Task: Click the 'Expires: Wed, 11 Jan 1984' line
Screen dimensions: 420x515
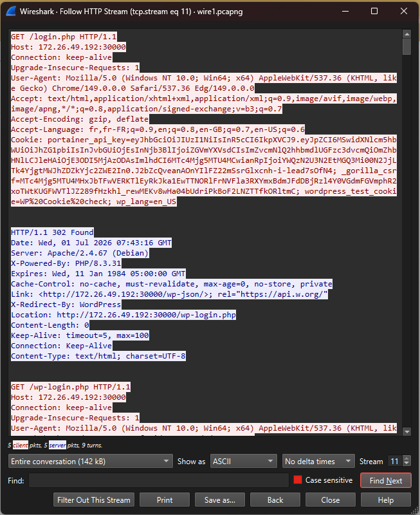Action: click(x=98, y=274)
